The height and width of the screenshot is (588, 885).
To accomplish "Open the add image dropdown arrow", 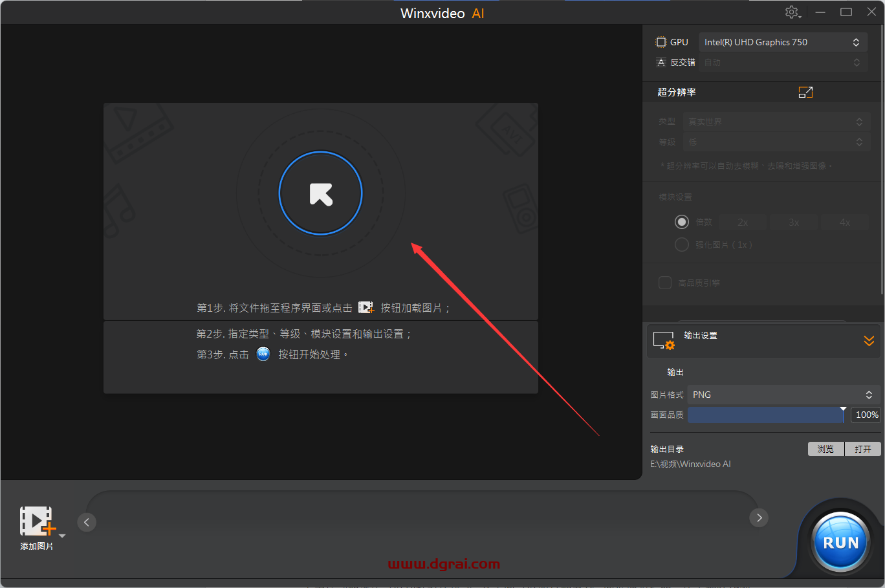I will pyautogui.click(x=62, y=536).
